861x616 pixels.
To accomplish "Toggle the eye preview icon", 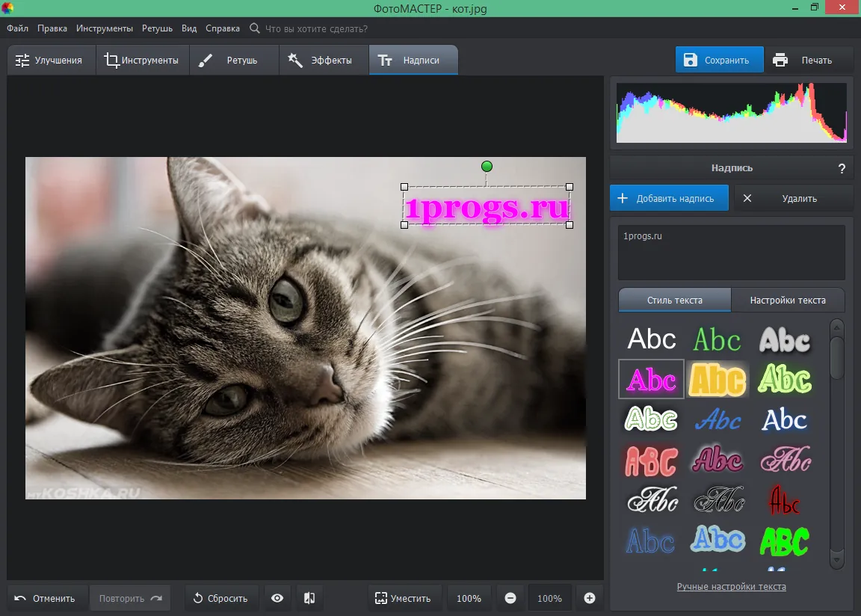I will (277, 598).
